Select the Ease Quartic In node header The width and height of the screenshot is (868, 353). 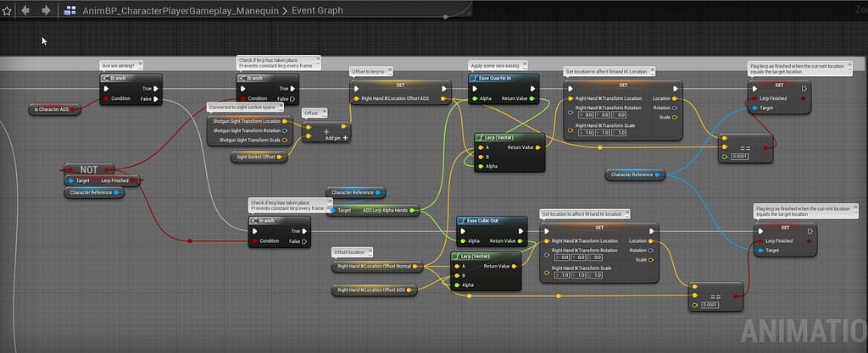(x=504, y=78)
